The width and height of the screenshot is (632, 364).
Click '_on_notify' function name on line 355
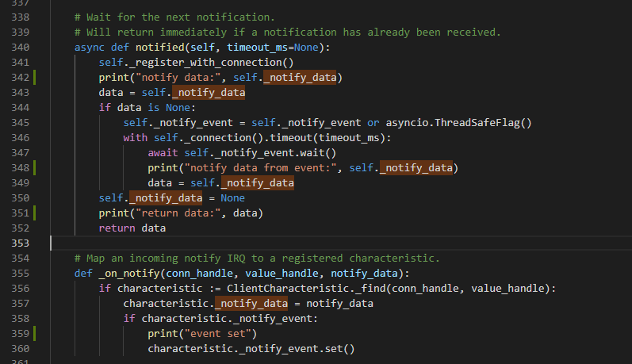pyautogui.click(x=129, y=274)
